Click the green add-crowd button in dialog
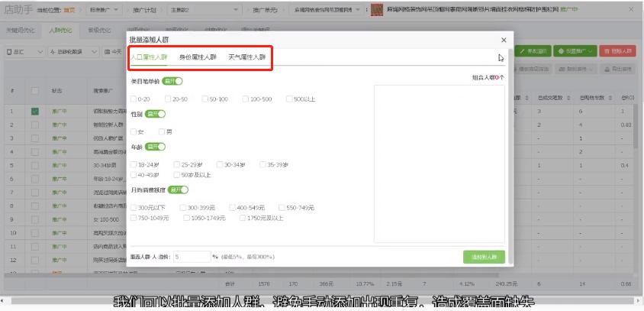Viewport: 644px width, 311px height. pyautogui.click(x=484, y=257)
